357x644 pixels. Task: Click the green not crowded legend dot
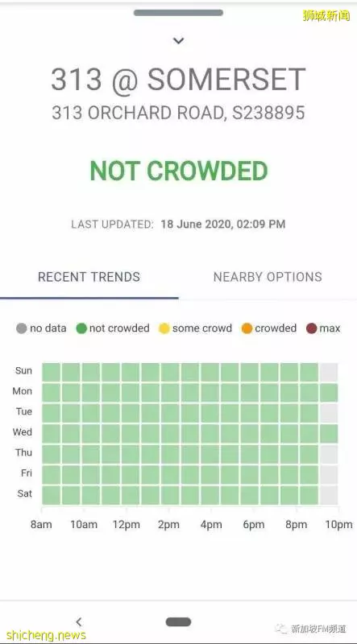[x=81, y=328]
